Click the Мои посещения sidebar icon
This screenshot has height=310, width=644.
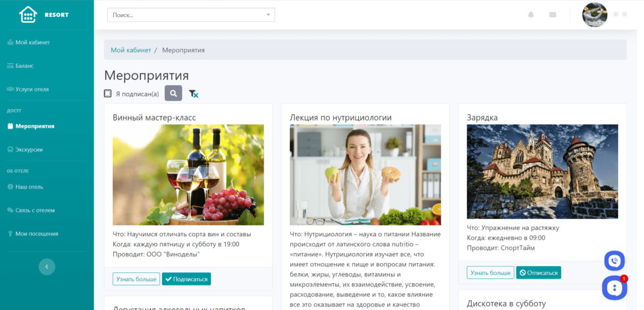pyautogui.click(x=11, y=234)
